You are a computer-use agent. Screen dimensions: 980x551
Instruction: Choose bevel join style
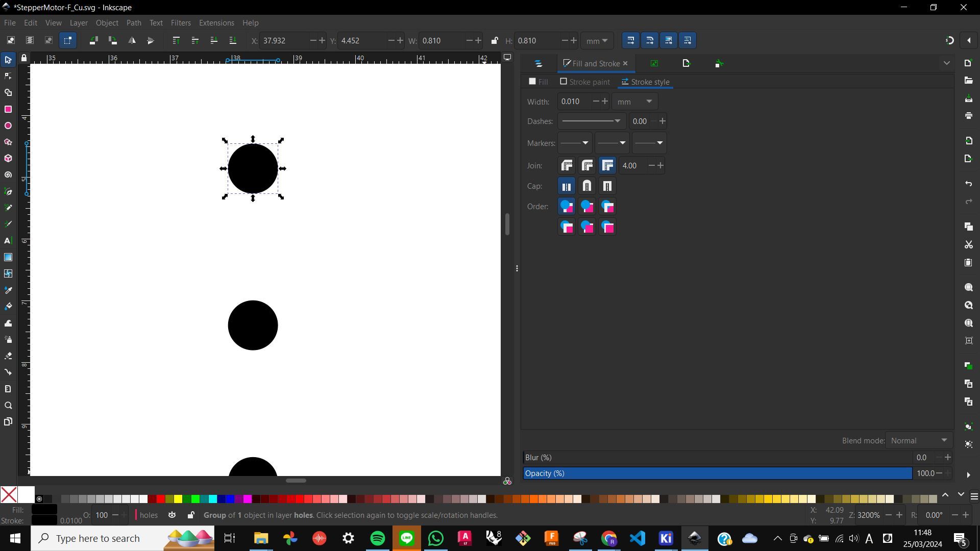coord(567,165)
